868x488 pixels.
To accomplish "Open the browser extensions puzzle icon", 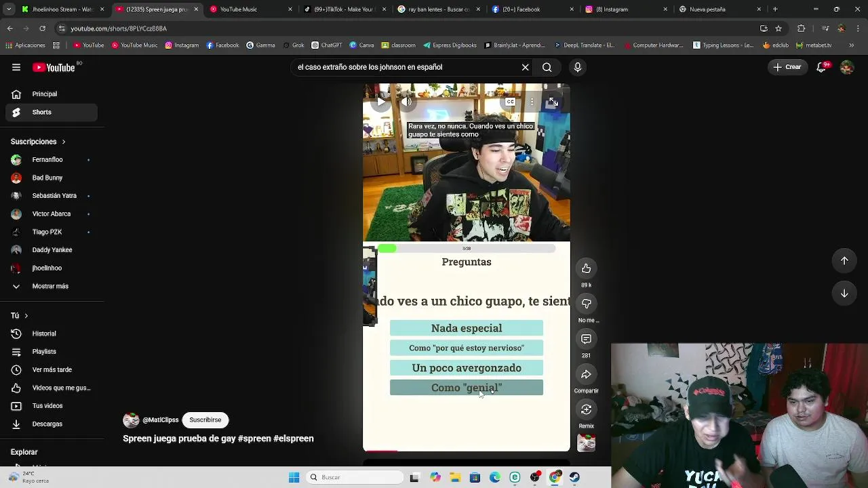I will (x=802, y=28).
